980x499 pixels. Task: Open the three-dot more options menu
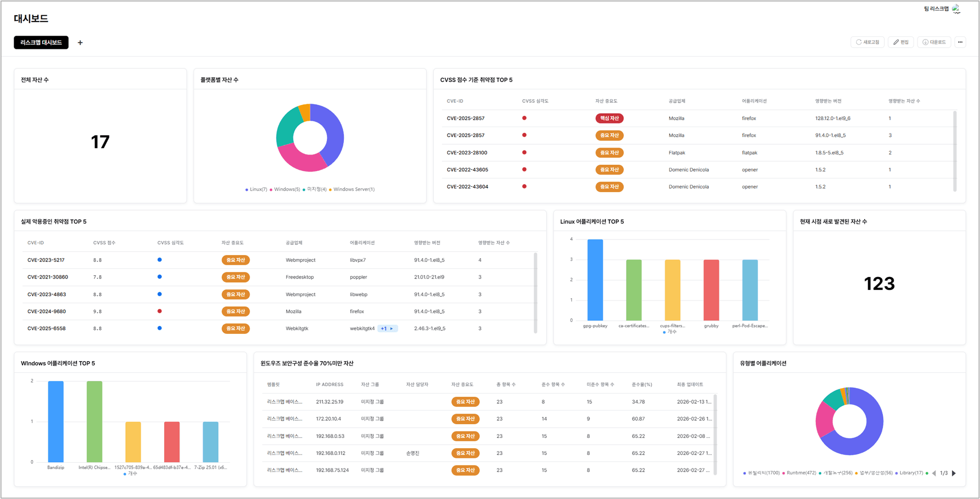point(960,42)
